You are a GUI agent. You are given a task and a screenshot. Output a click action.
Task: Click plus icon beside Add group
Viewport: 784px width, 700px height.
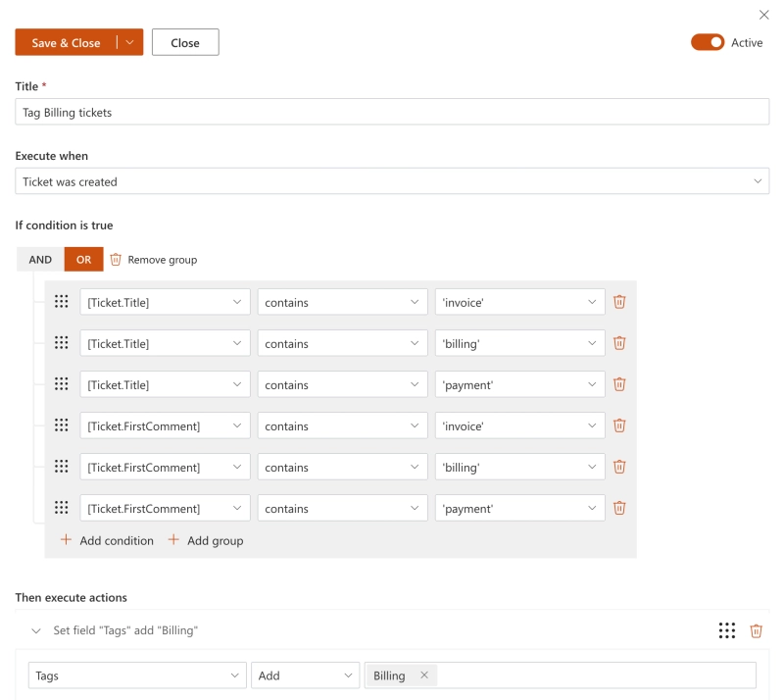click(x=173, y=540)
